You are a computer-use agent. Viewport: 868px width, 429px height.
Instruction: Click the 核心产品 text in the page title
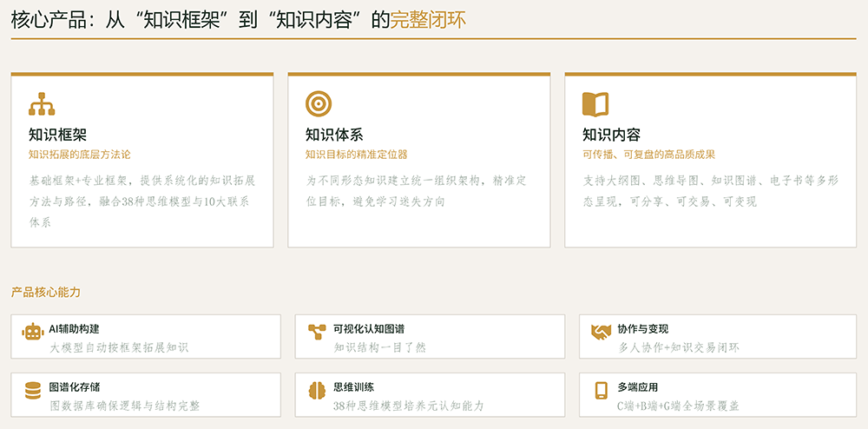coord(48,20)
